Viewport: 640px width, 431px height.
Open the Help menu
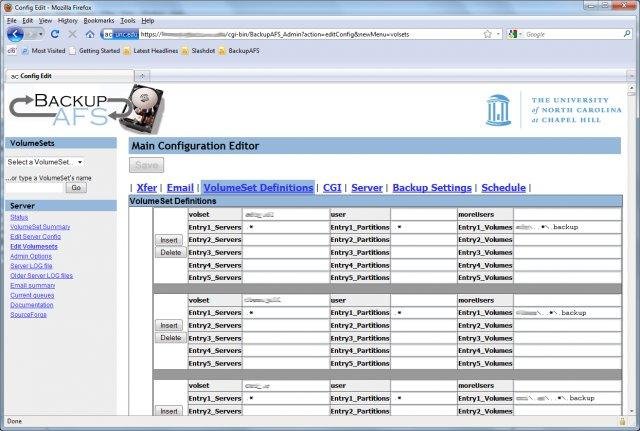148,20
